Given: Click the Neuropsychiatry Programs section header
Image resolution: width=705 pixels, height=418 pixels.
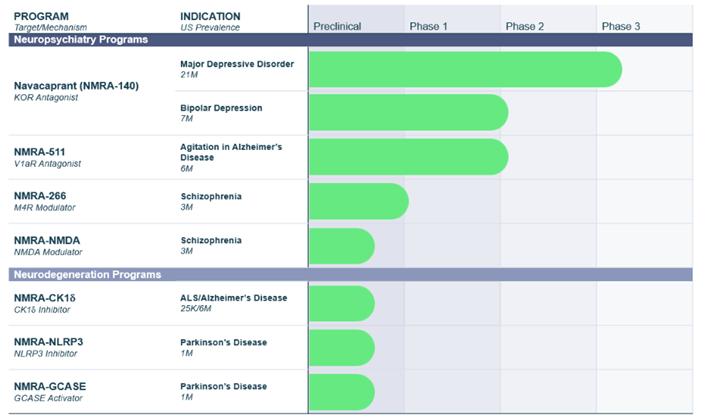Looking at the screenshot, I should [x=80, y=40].
